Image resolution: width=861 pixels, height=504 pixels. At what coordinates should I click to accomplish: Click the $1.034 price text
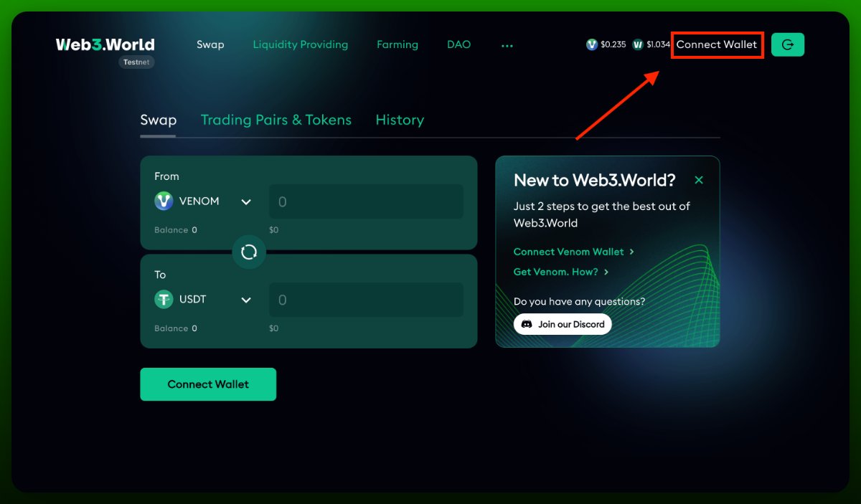(658, 44)
